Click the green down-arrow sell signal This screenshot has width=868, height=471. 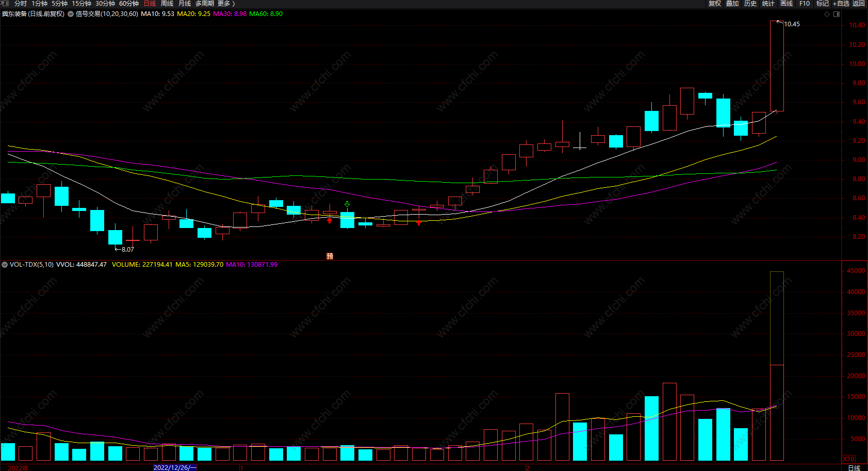pyautogui.click(x=347, y=204)
